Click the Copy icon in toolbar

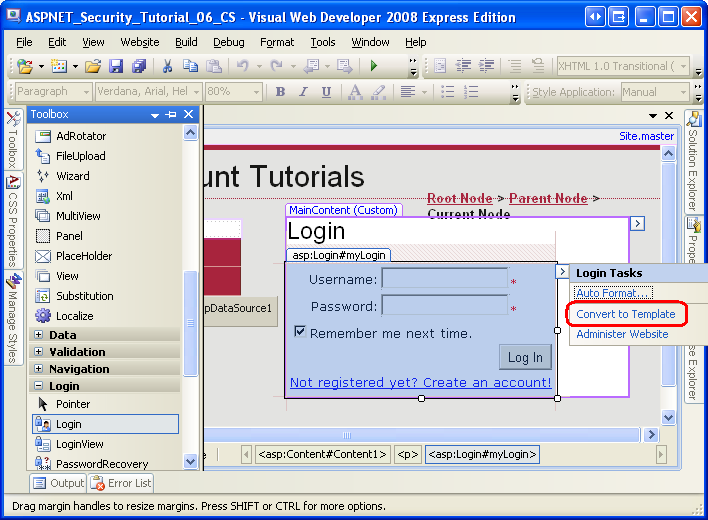coord(190,66)
